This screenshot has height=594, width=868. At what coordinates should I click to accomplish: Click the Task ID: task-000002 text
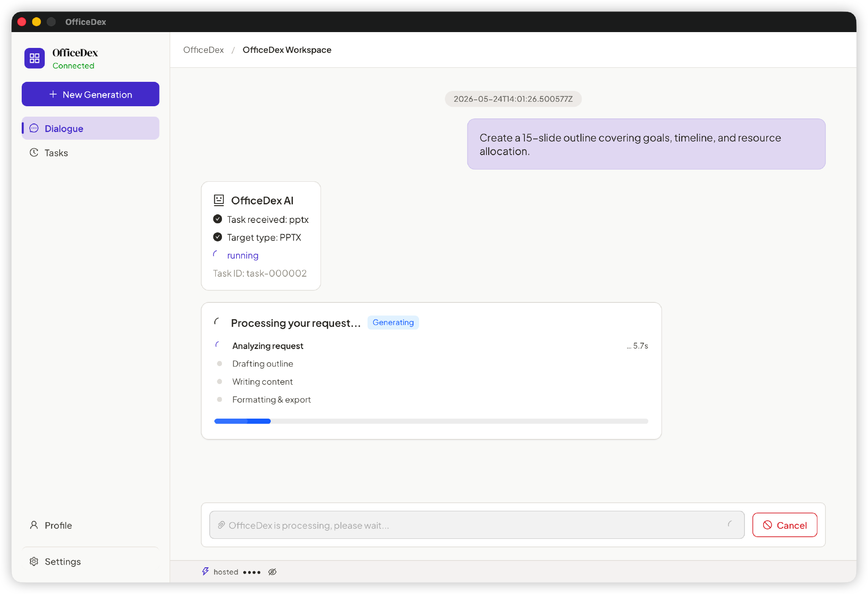click(x=260, y=273)
